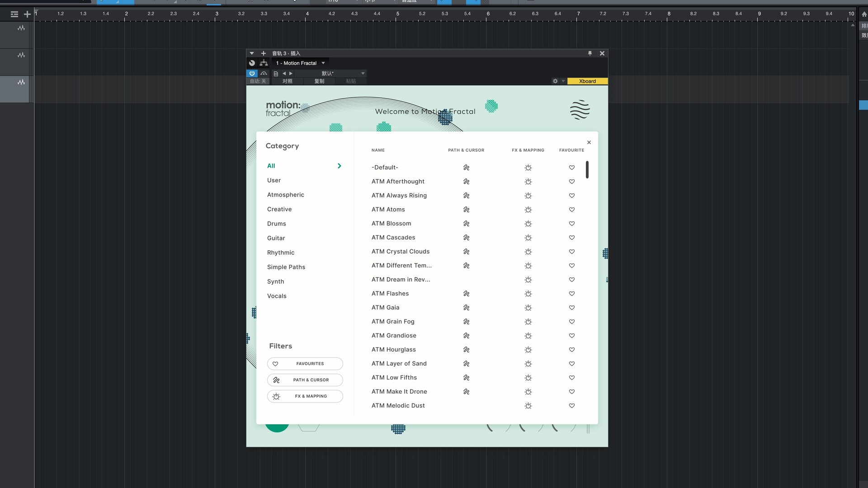Viewport: 868px width, 488px height.
Task: Click ATM Grain Fog path & cursor icon
Action: pos(467,322)
